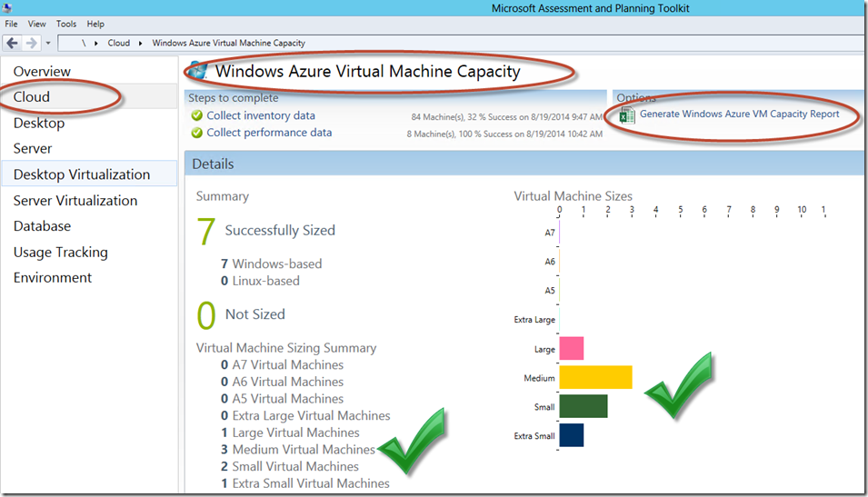Viewport: 868px width, 497px height.
Task: Open Usage Tracking section
Action: pyautogui.click(x=61, y=252)
